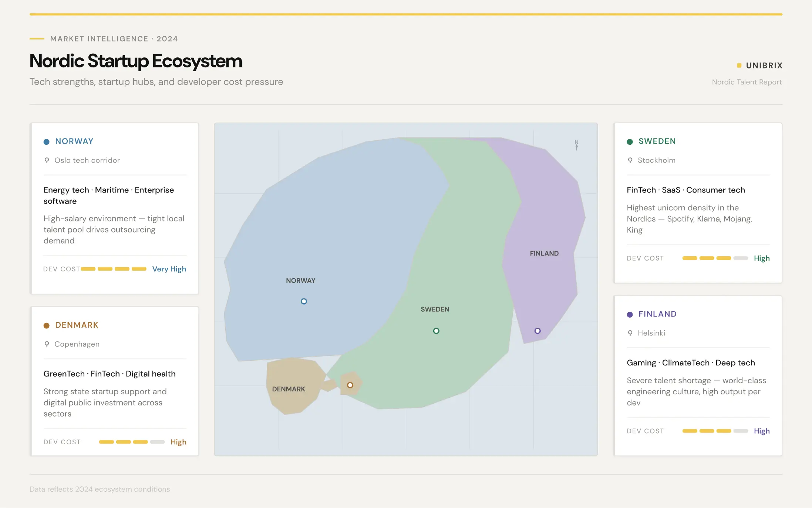Click the 'Severe talent shortage' description in Finland card
The image size is (812, 508).
(697, 392)
